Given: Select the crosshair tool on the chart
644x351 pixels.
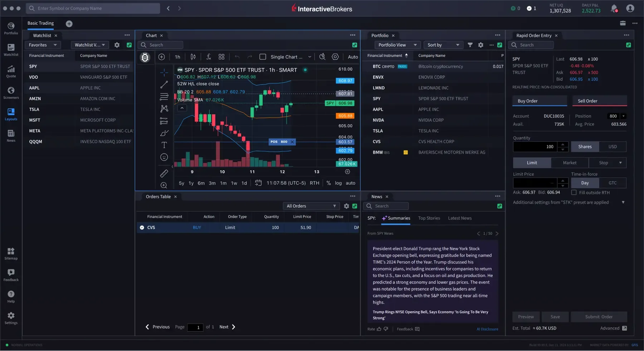Looking at the screenshot, I should (164, 72).
